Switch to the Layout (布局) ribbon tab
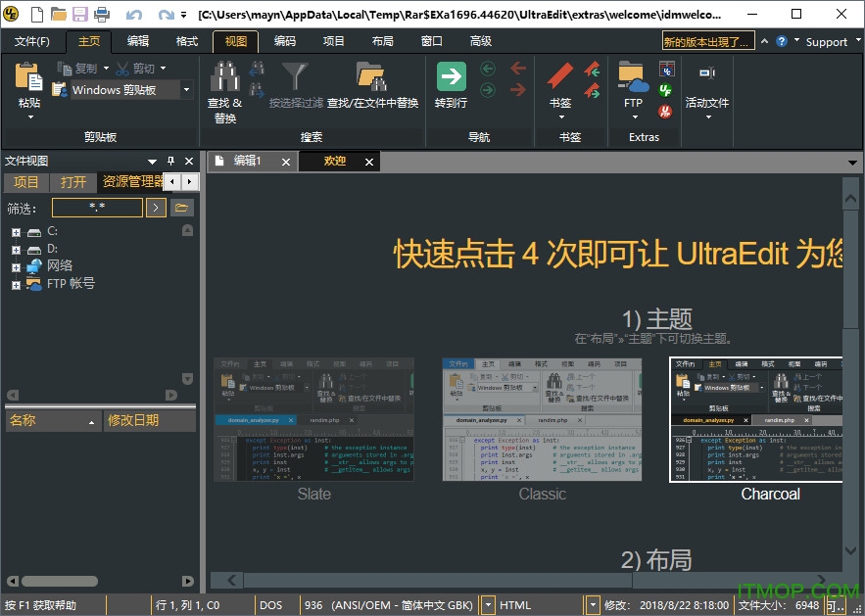 (x=382, y=41)
